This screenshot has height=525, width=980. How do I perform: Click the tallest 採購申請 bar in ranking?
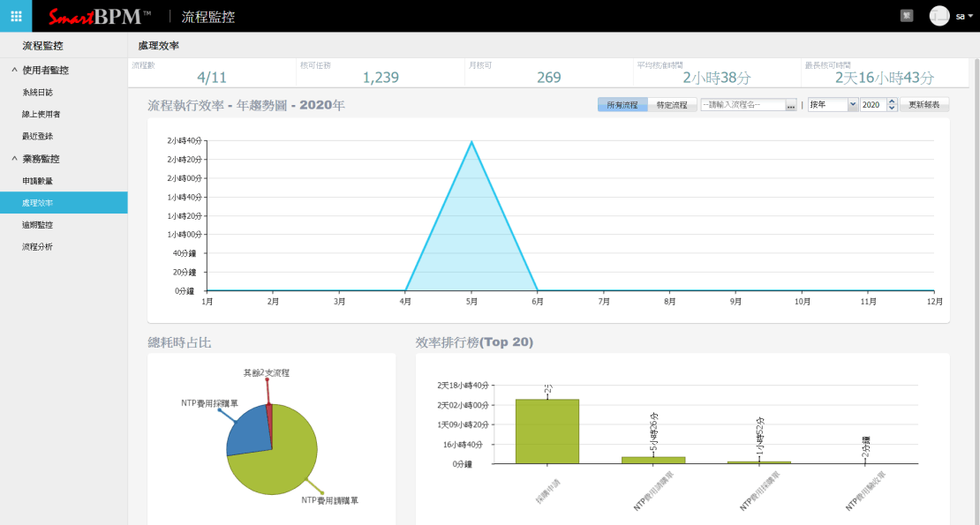pos(547,431)
